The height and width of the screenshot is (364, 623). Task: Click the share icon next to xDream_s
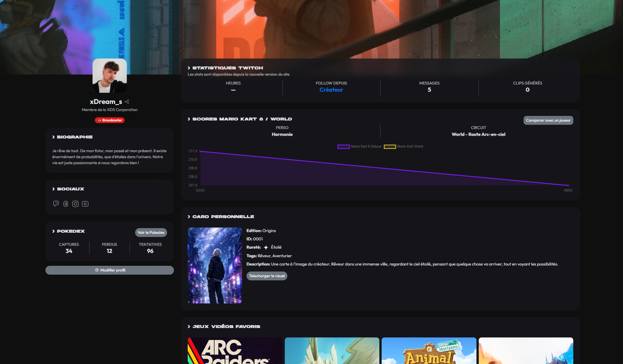pyautogui.click(x=127, y=102)
